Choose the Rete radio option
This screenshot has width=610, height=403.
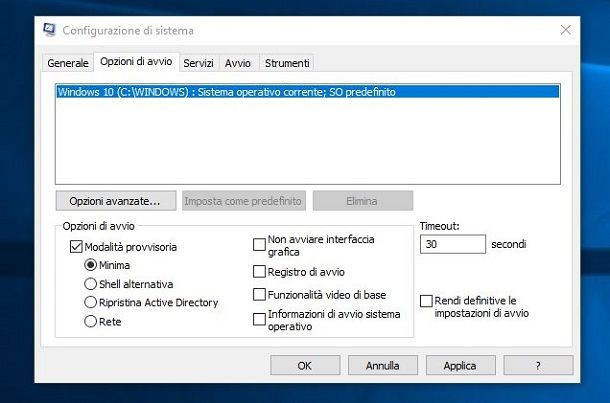[x=90, y=321]
